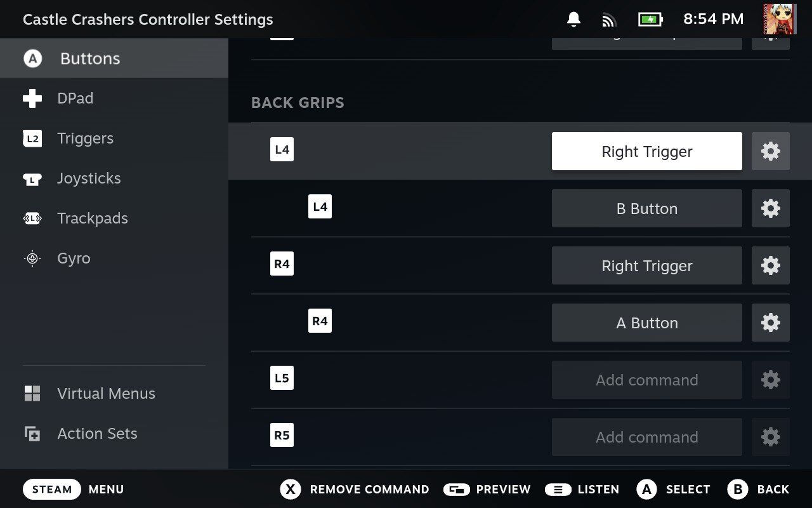812x508 pixels.
Task: Open gear settings for B Button command
Action: coord(770,208)
